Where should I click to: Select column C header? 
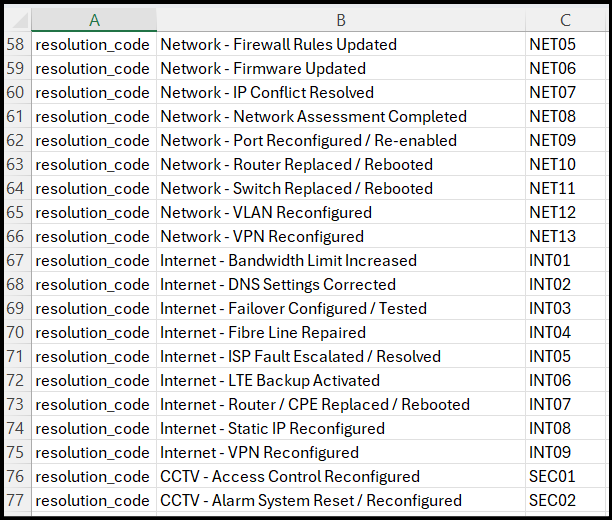[x=566, y=20]
